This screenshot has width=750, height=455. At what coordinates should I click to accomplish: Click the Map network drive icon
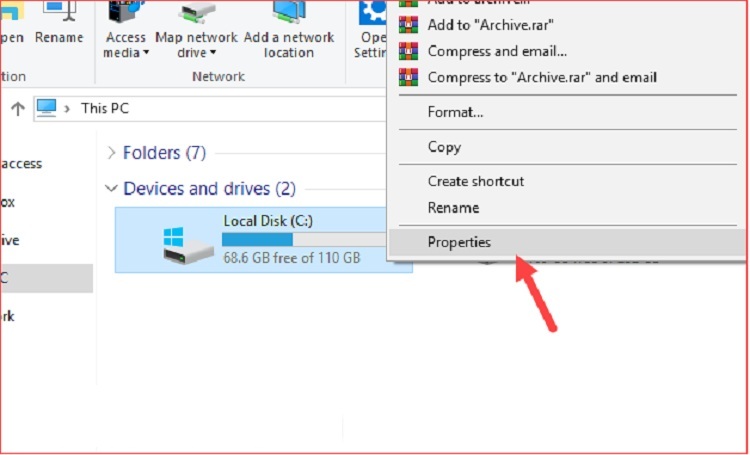coord(196,14)
